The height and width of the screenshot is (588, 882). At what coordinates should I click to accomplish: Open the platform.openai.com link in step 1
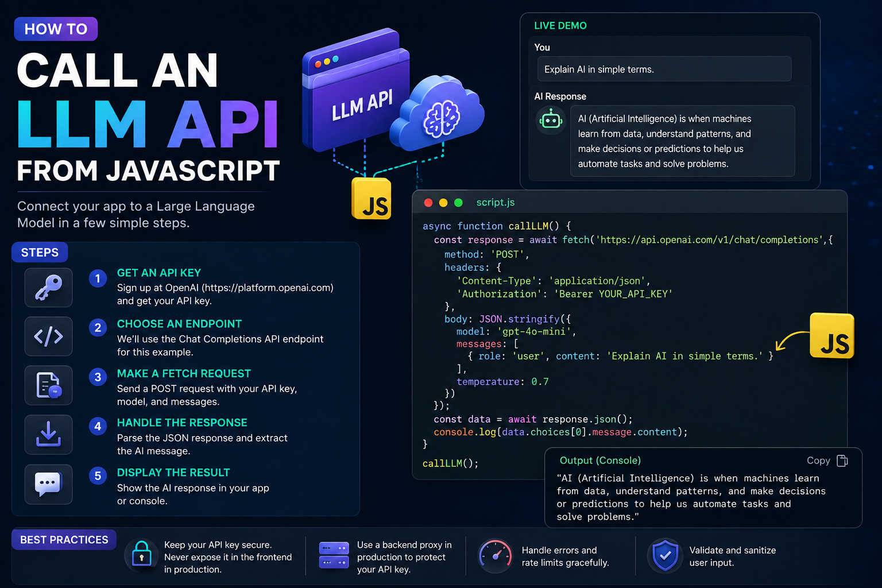[x=268, y=288]
